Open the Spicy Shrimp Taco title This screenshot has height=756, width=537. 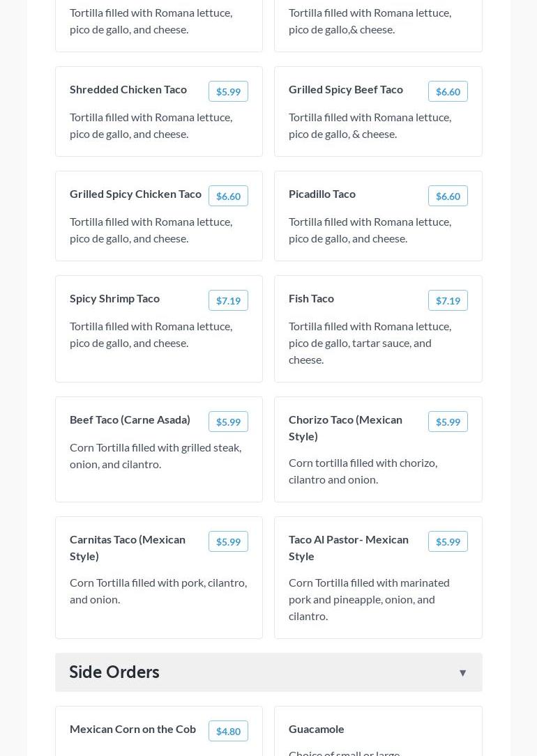coord(114,298)
